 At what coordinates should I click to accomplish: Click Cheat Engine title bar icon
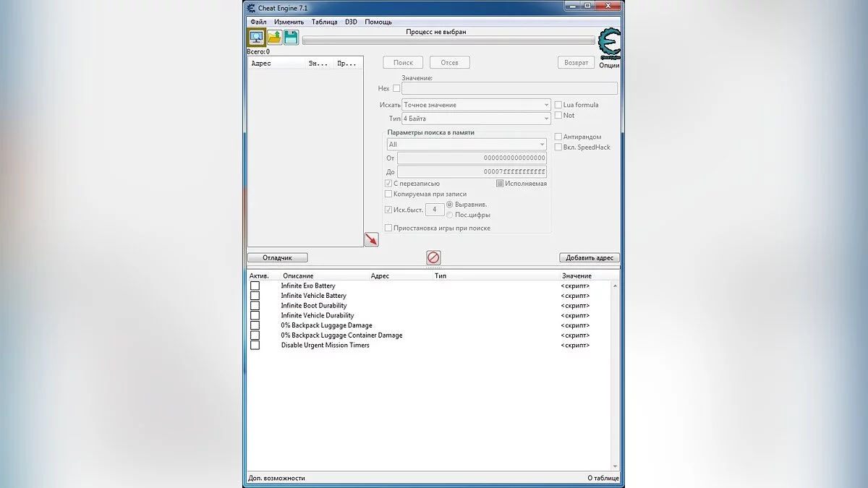coord(251,9)
